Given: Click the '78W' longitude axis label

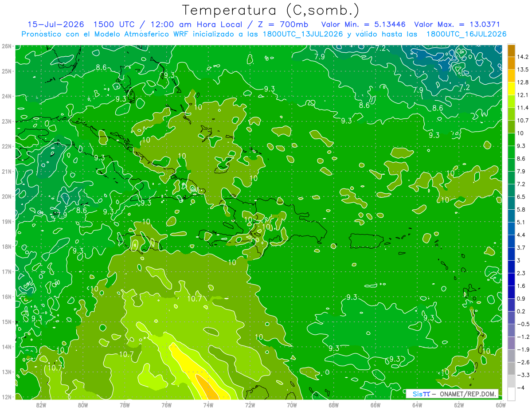Looking at the screenshot, I should coord(125,405).
